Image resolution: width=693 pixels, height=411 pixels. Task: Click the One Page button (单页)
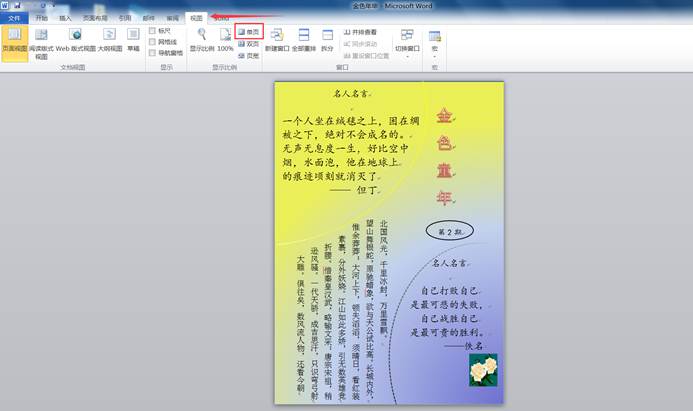[249, 33]
